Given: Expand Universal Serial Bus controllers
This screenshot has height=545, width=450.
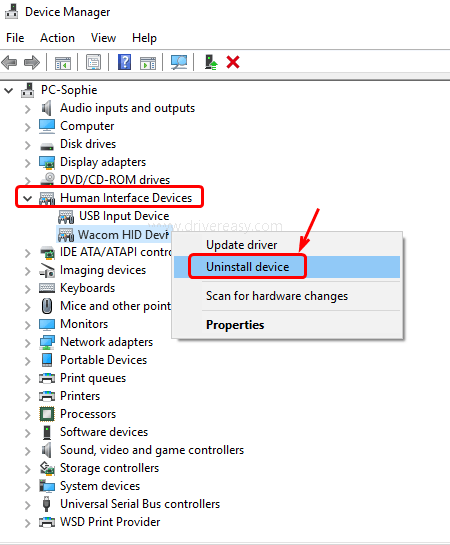Looking at the screenshot, I should click(x=27, y=505).
